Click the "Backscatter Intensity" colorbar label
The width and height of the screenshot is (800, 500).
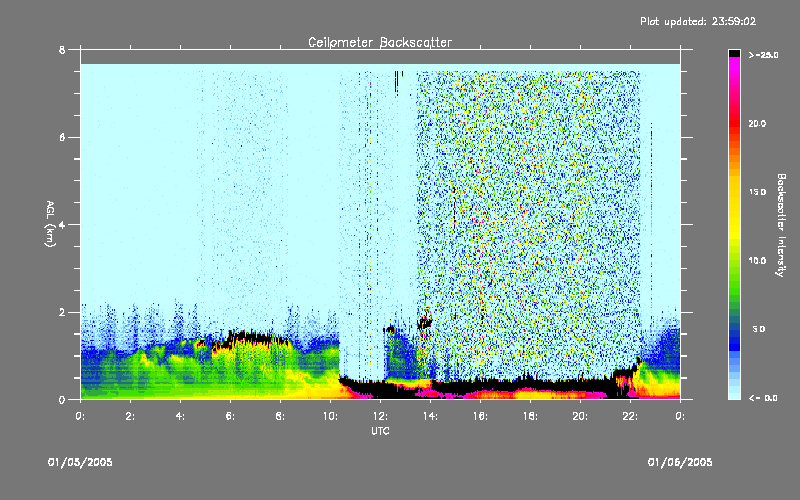coord(781,225)
